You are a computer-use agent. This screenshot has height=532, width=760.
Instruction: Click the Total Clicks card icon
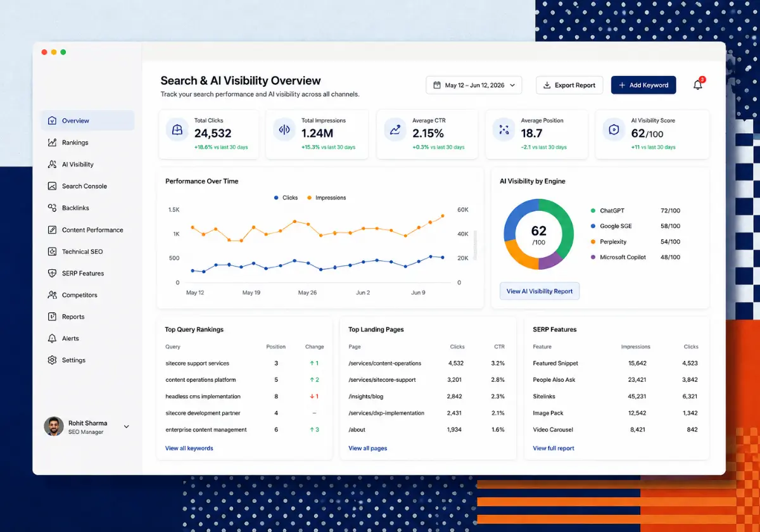(x=178, y=130)
